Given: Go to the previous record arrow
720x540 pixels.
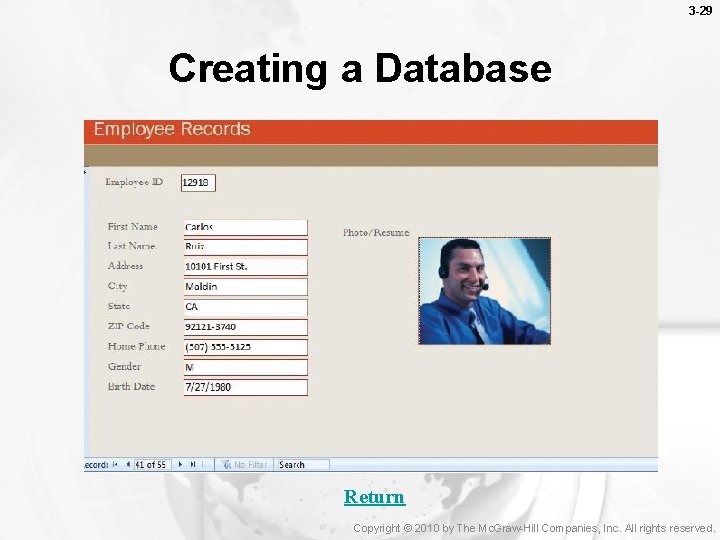Looking at the screenshot, I should point(128,465).
